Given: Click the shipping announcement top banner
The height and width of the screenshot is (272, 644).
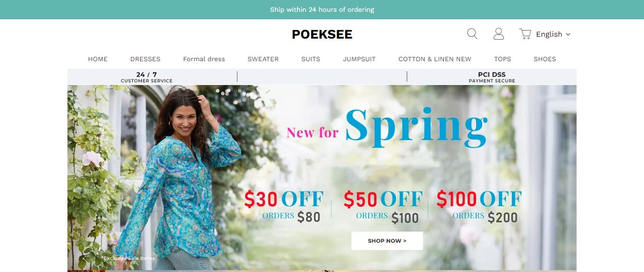Looking at the screenshot, I should (x=322, y=9).
